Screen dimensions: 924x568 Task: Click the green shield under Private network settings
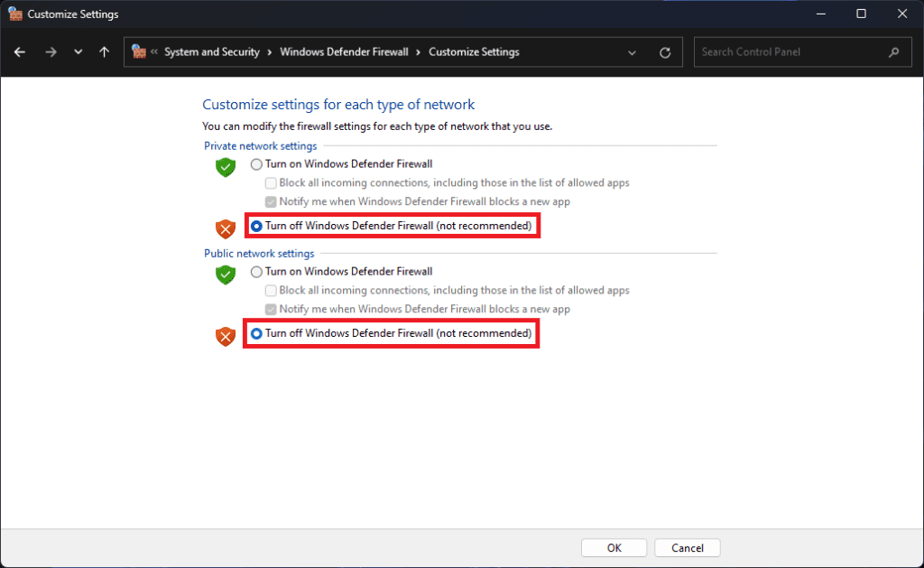[x=225, y=168]
